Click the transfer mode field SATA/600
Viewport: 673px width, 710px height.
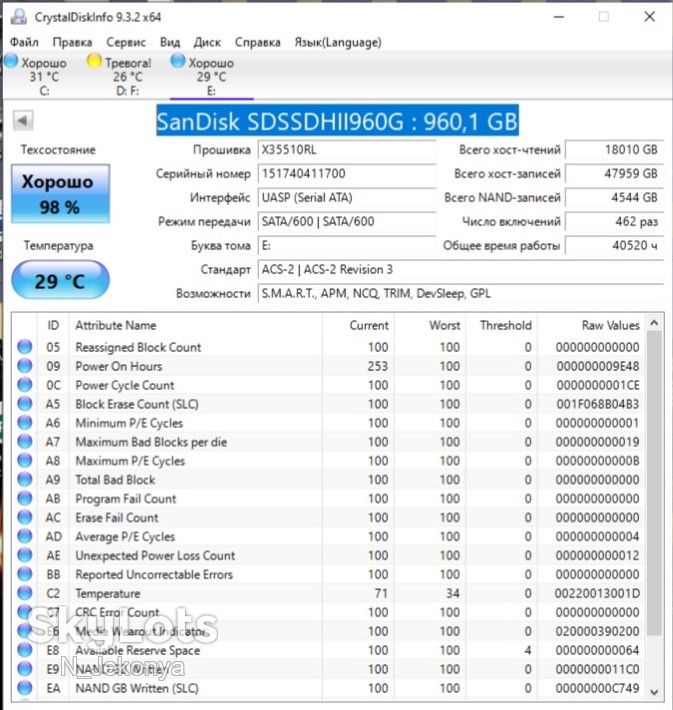347,221
